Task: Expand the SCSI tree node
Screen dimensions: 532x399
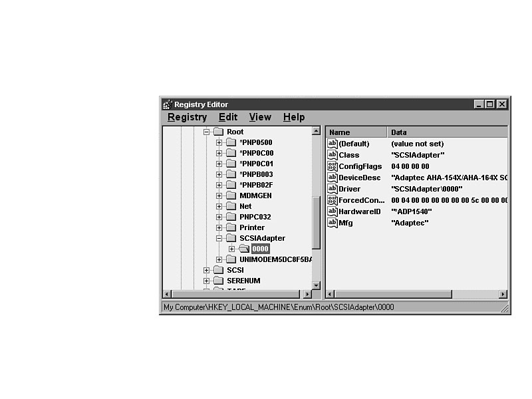Action: (206, 270)
